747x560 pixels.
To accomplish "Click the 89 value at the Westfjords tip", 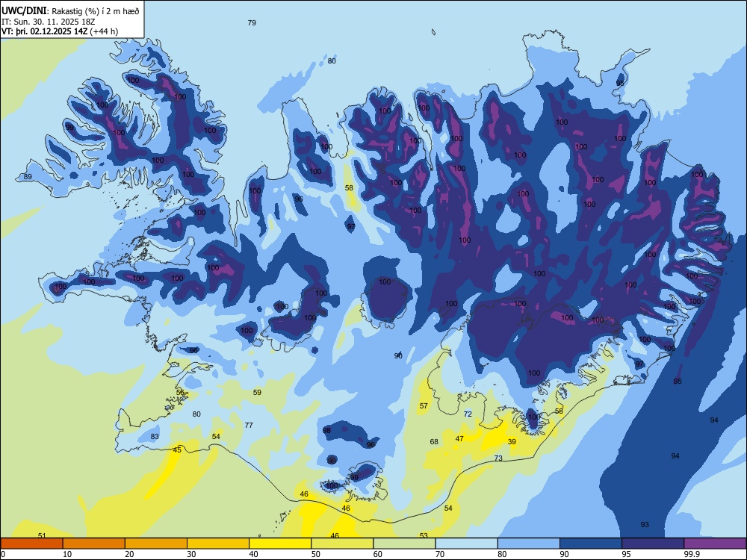I will (28, 177).
